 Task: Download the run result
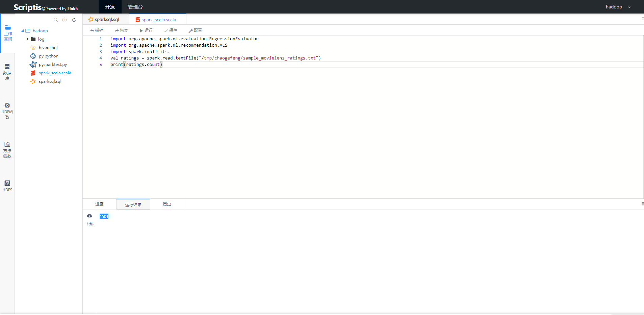pos(89,219)
